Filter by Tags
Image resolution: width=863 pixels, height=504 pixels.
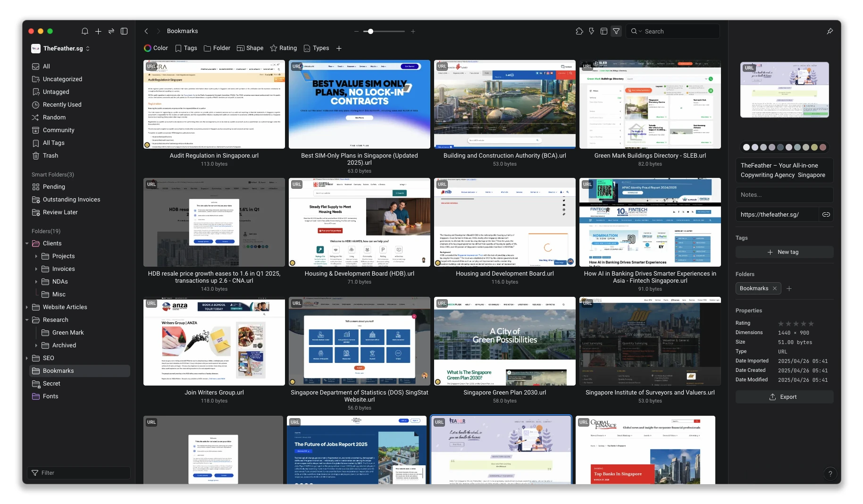click(186, 48)
